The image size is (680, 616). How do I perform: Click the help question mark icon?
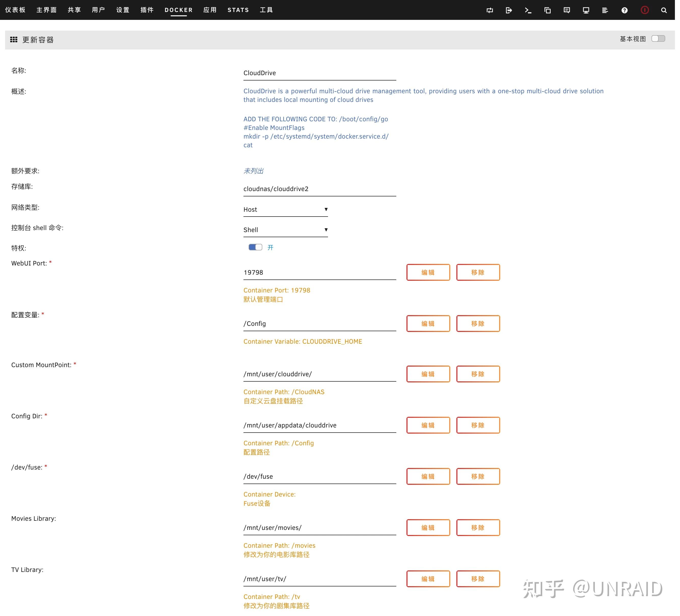624,10
